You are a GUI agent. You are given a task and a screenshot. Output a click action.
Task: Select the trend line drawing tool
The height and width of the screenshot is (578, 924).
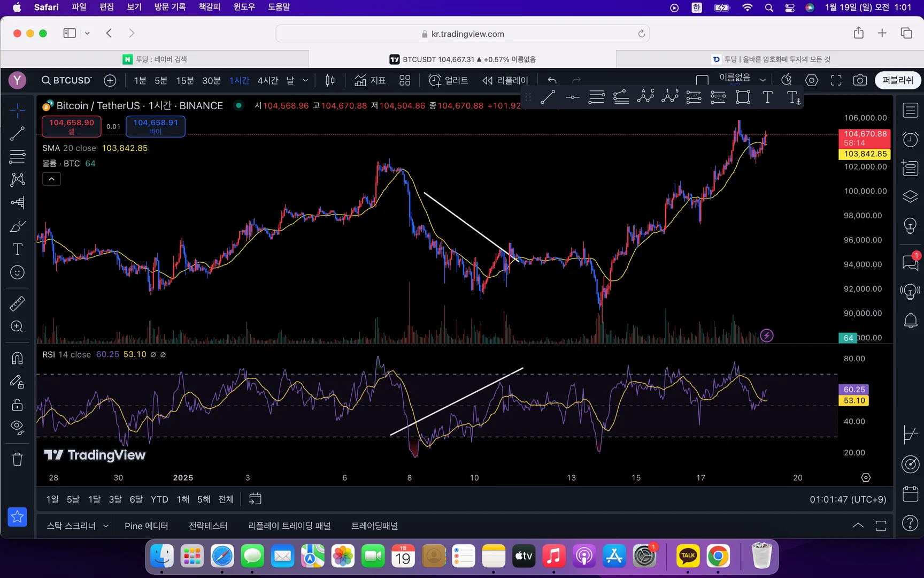(x=17, y=134)
